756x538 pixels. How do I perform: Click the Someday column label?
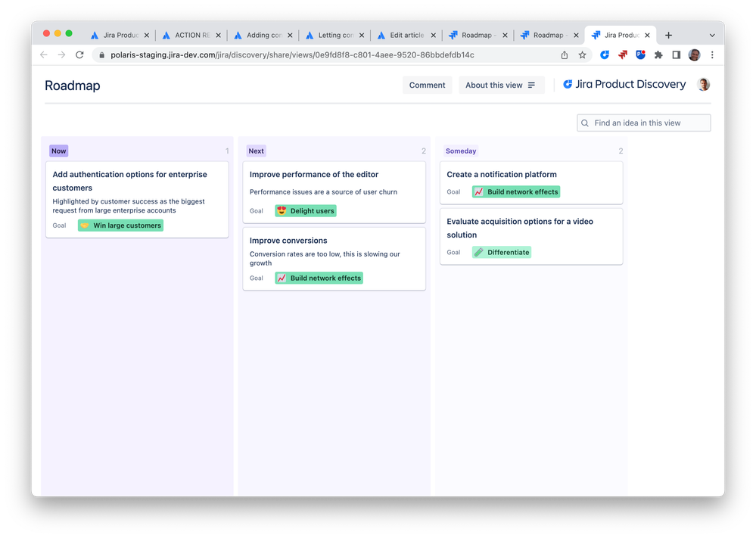pos(461,151)
